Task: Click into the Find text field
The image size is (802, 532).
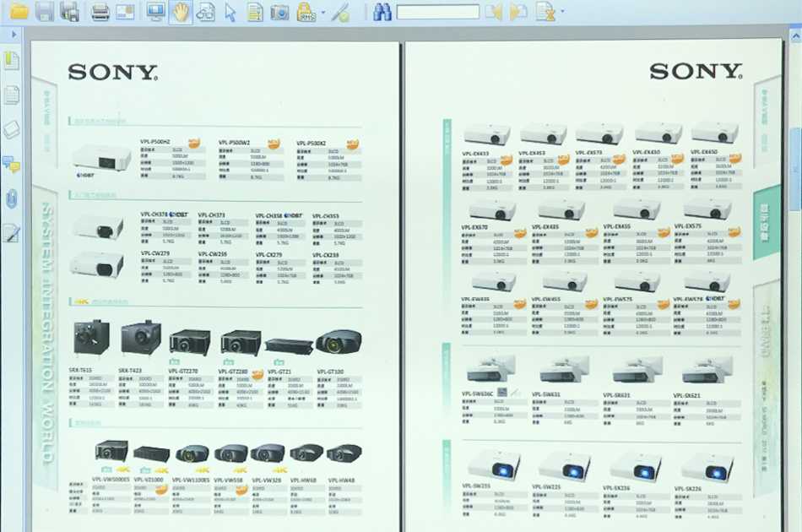Action: point(437,13)
